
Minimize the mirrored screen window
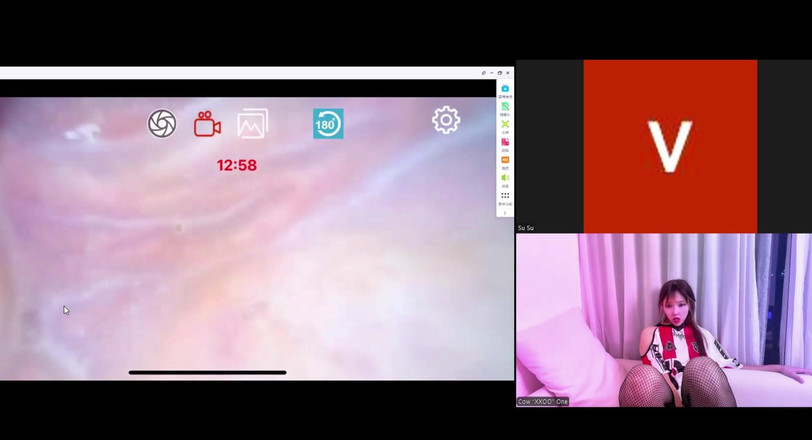point(491,73)
